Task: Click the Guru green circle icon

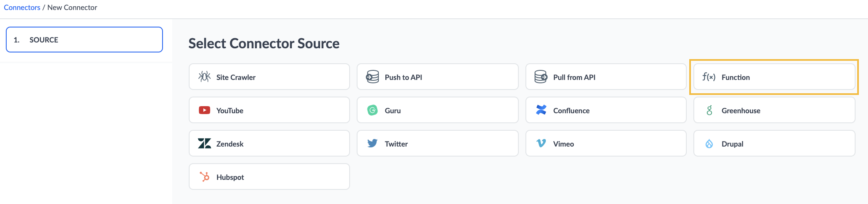Action: tap(372, 110)
